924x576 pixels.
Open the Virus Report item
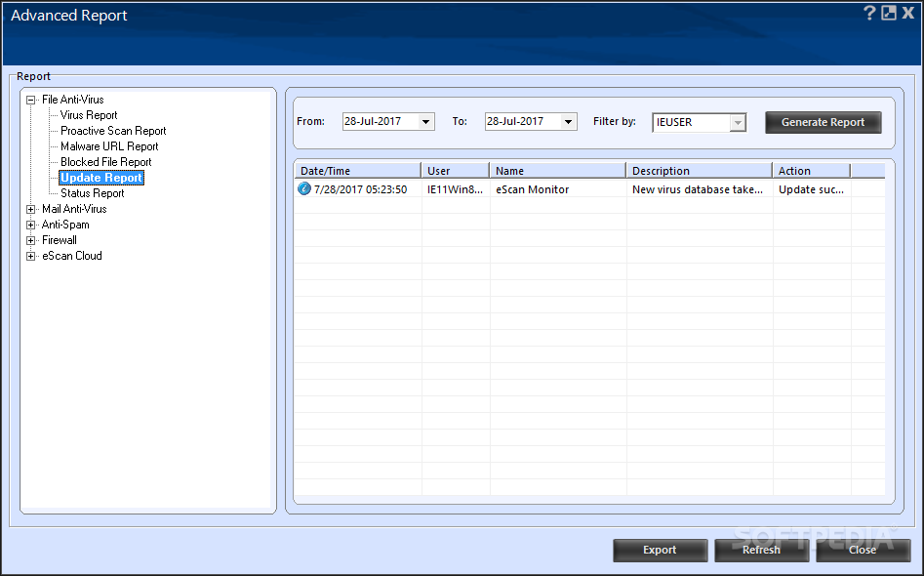89,115
